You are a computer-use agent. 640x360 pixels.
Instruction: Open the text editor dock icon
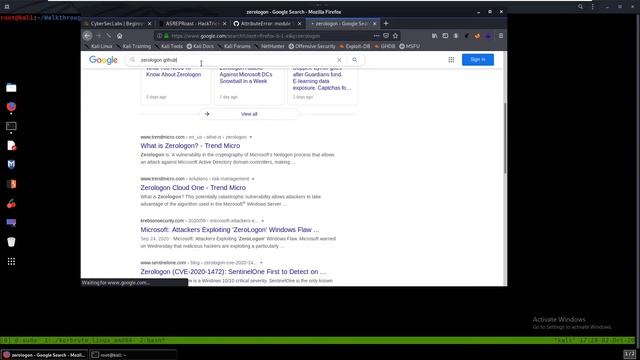[11, 146]
